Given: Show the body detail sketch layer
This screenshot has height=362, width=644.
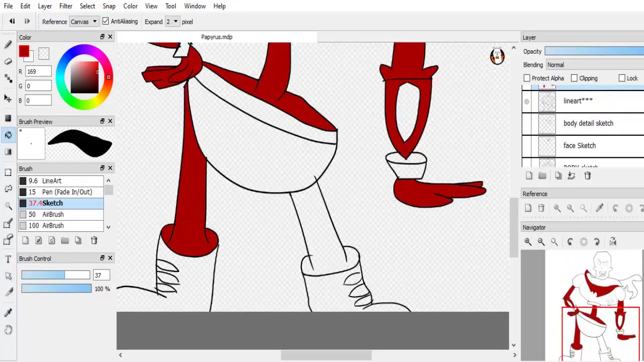Looking at the screenshot, I should click(527, 124).
